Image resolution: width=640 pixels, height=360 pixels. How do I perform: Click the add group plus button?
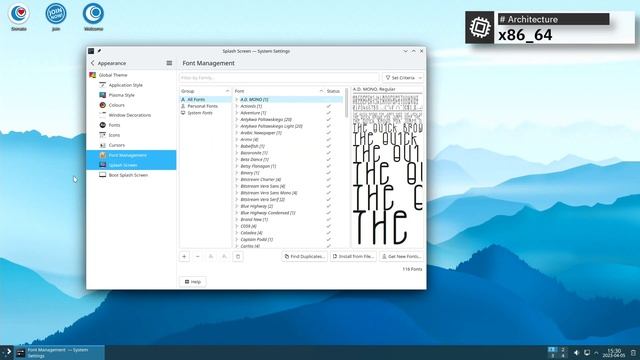(x=184, y=256)
